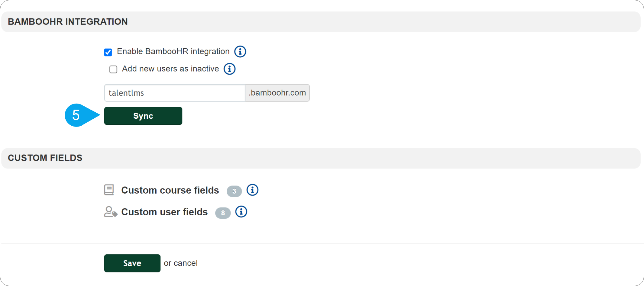Cancel changes via the cancel link
Screen dimensions: 644x286
pos(185,263)
